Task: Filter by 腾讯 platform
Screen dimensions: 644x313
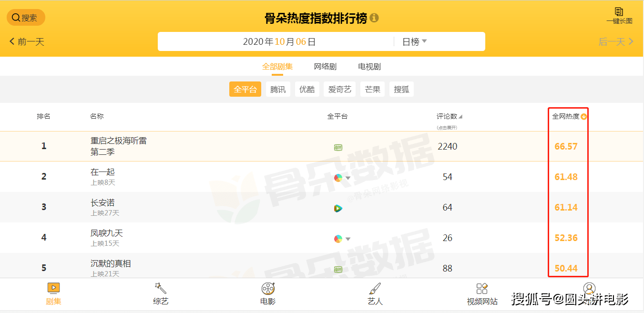Action: (x=278, y=89)
